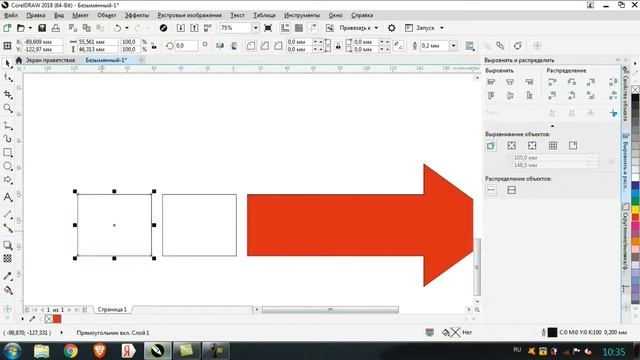
Task: Select the Pick tool in the toolbox
Action: 7,63
